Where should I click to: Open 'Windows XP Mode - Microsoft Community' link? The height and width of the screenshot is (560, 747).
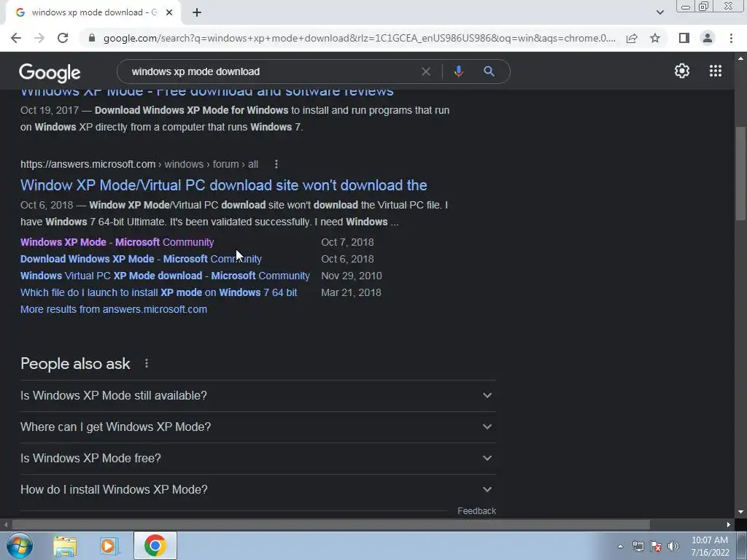117,242
